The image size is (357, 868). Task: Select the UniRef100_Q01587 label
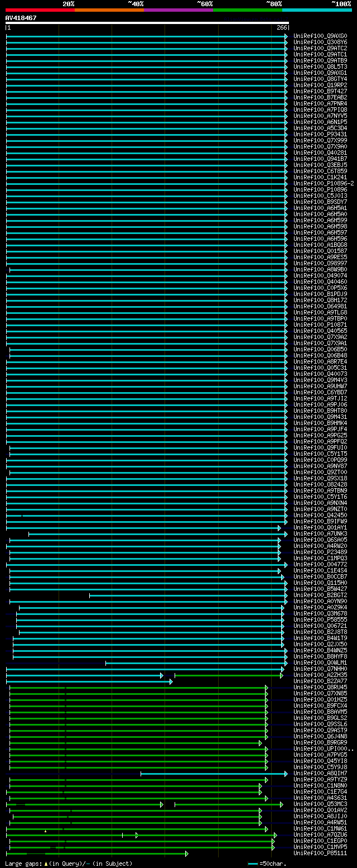click(x=320, y=251)
